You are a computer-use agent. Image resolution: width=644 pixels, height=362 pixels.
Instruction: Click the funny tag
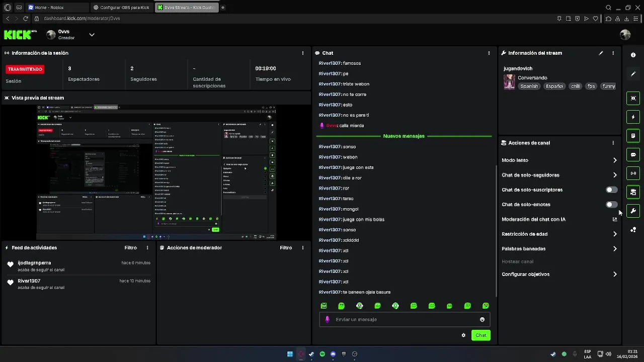[x=609, y=86]
